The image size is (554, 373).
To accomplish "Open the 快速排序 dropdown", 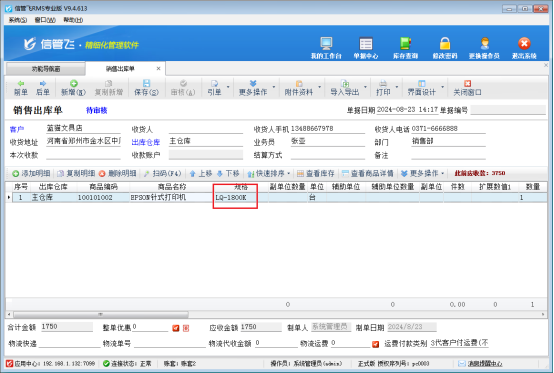I will pyautogui.click(x=269, y=173).
